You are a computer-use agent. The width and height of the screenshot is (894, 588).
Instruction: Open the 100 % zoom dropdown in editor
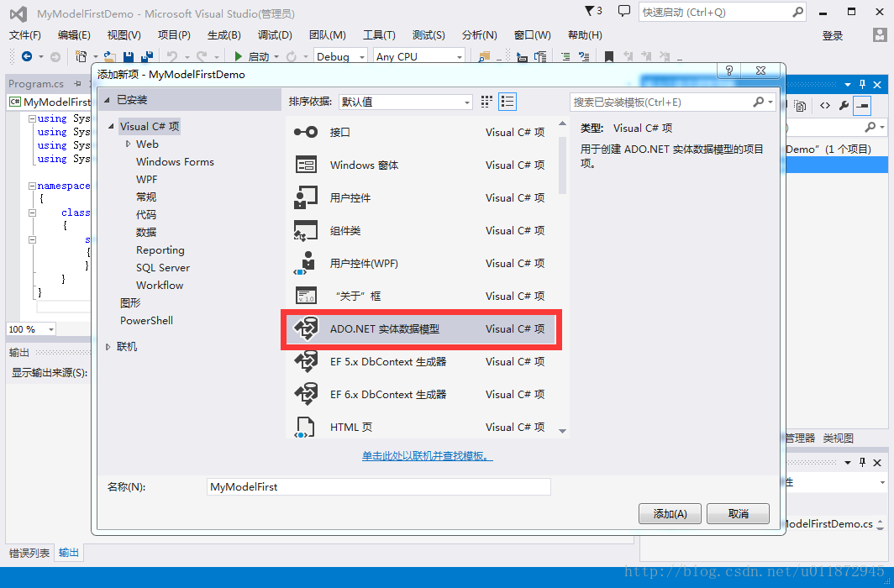point(51,329)
